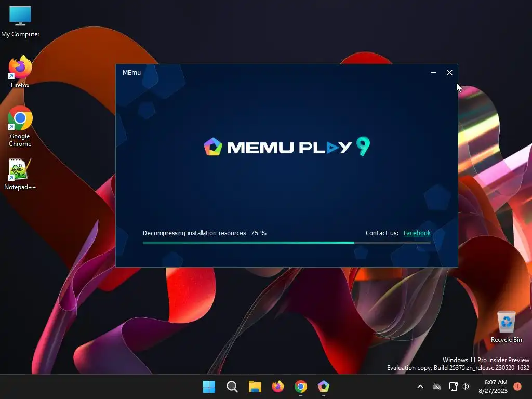
Task: Open the clock showing 6:07 AM
Action: tap(493, 387)
